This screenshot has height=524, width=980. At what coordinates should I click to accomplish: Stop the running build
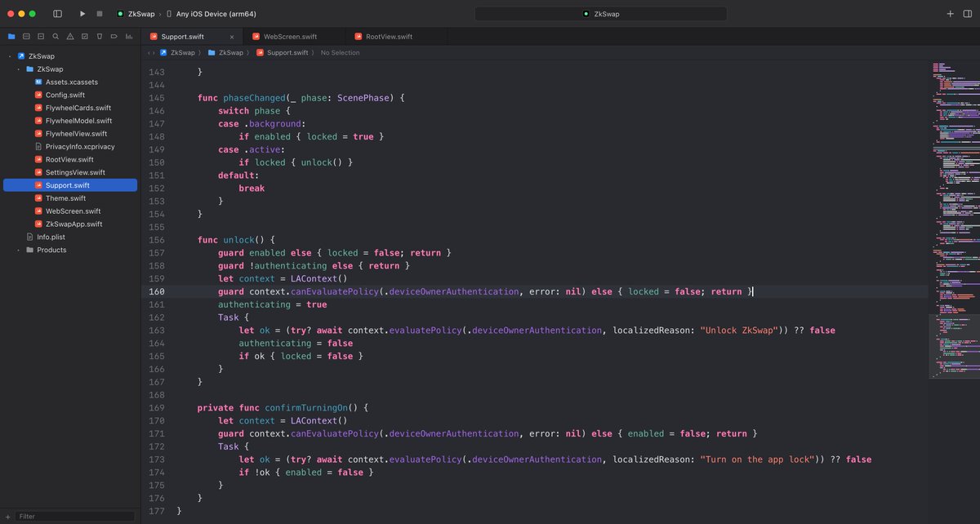(x=100, y=14)
